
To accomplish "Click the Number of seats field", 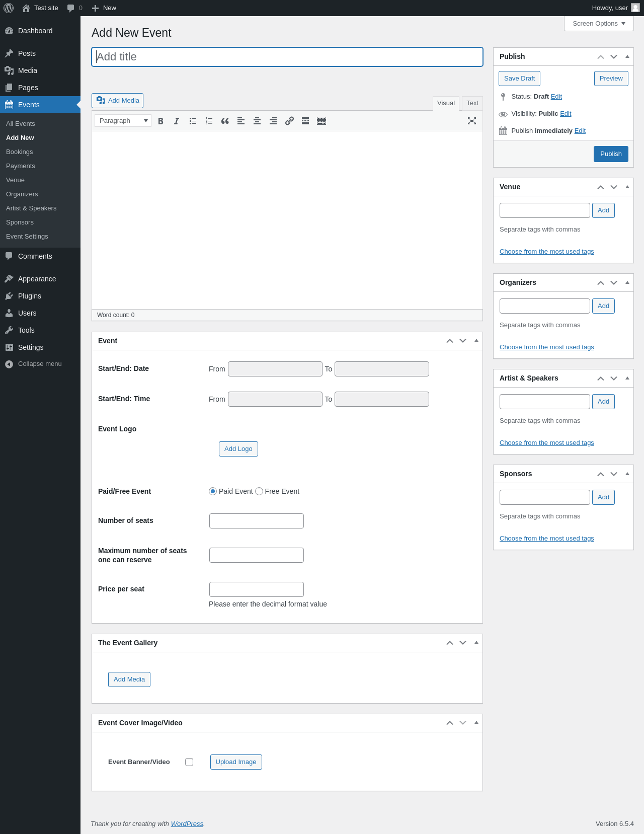I will (257, 521).
